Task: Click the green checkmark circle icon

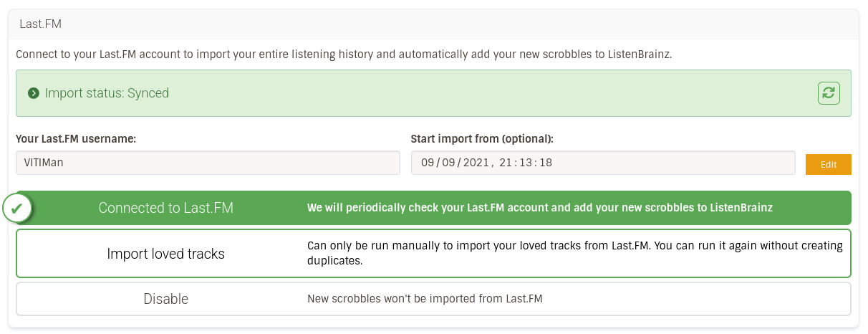Action: pos(16,208)
